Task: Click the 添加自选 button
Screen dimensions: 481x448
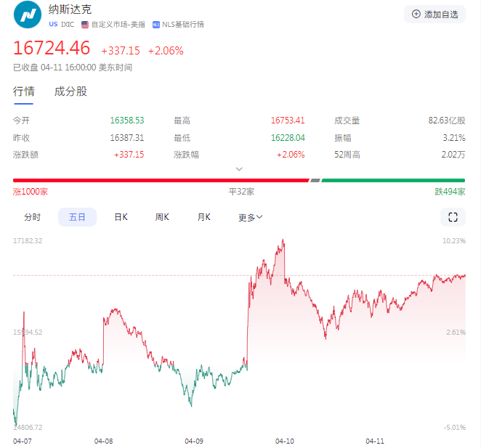Action: click(434, 14)
